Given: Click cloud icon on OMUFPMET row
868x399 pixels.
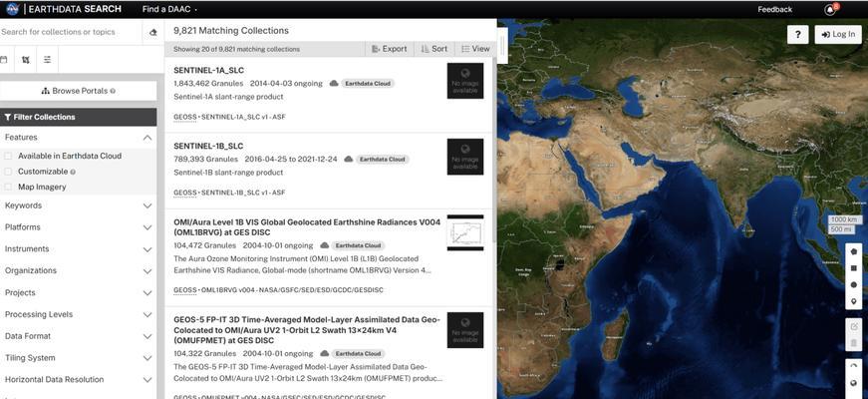Looking at the screenshot, I should pyautogui.click(x=325, y=353).
